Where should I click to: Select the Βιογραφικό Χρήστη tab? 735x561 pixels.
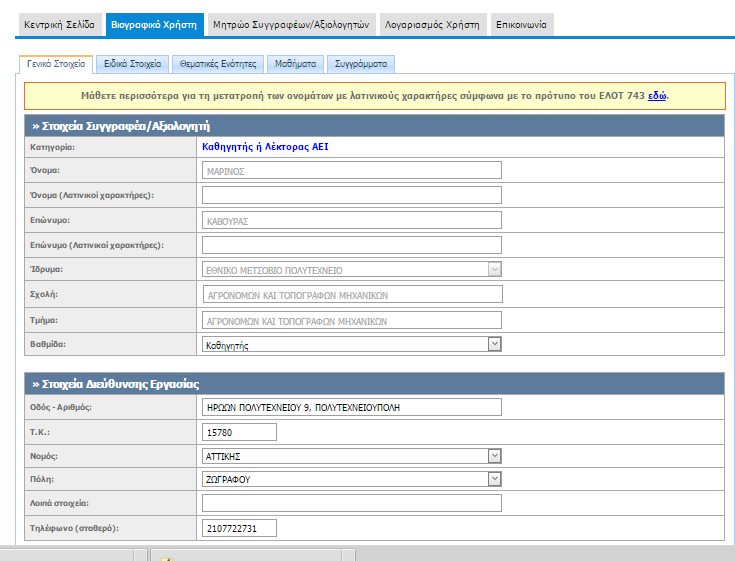click(x=154, y=24)
